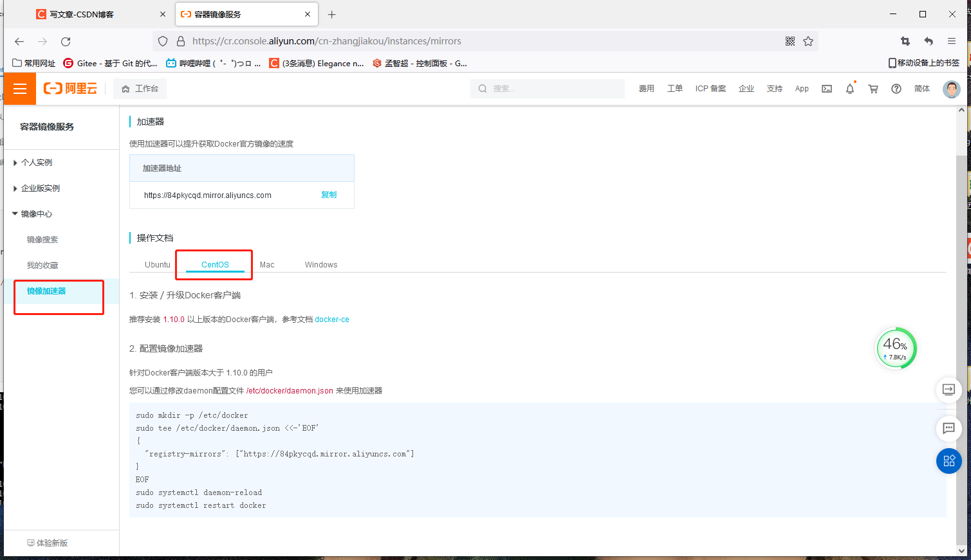The image size is (971, 560).
Task: Open the 工单 menu
Action: (x=674, y=89)
